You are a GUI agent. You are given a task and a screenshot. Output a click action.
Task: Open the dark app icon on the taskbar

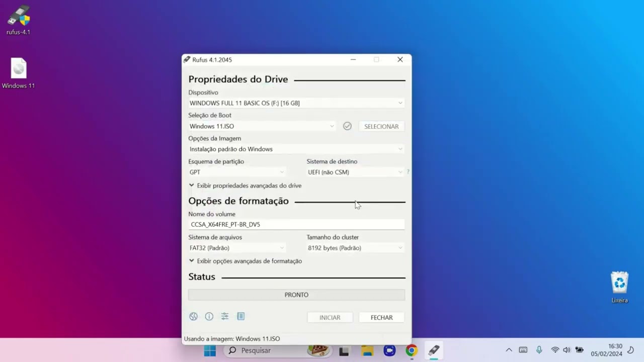point(344,350)
